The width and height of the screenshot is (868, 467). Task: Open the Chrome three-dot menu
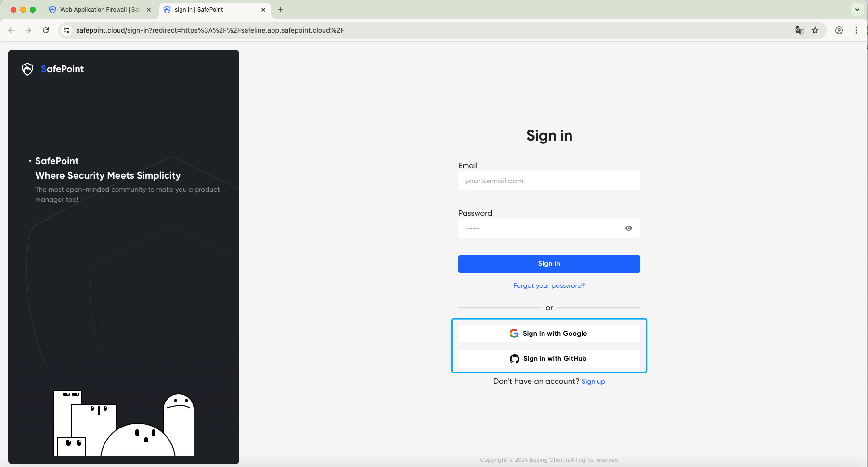(x=856, y=30)
